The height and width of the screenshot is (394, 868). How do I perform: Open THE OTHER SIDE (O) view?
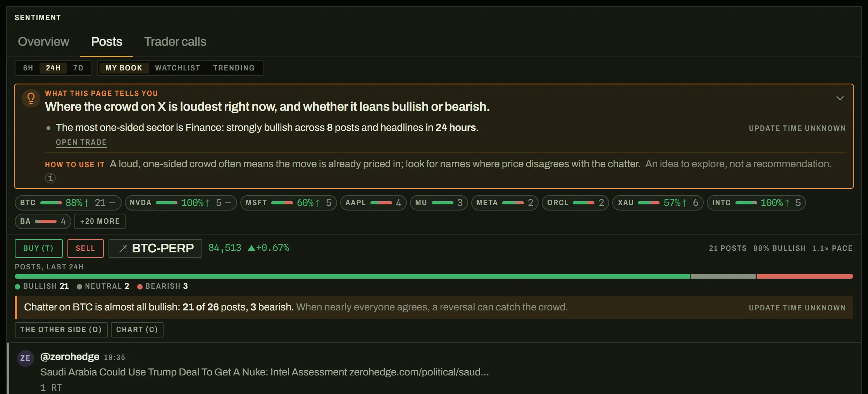tap(61, 330)
